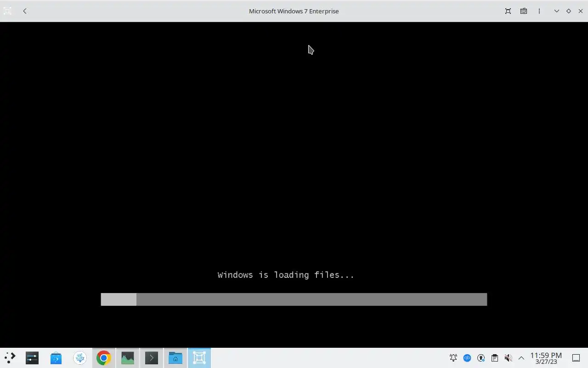Open the notifications bell in the tray
Screen dimensions: 588x368
(x=453, y=358)
